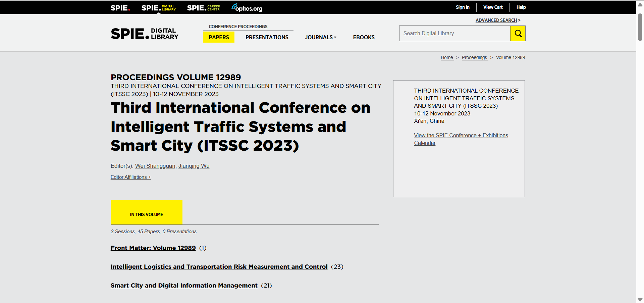
Task: Click the Search Digital Library field
Action: pos(454,33)
